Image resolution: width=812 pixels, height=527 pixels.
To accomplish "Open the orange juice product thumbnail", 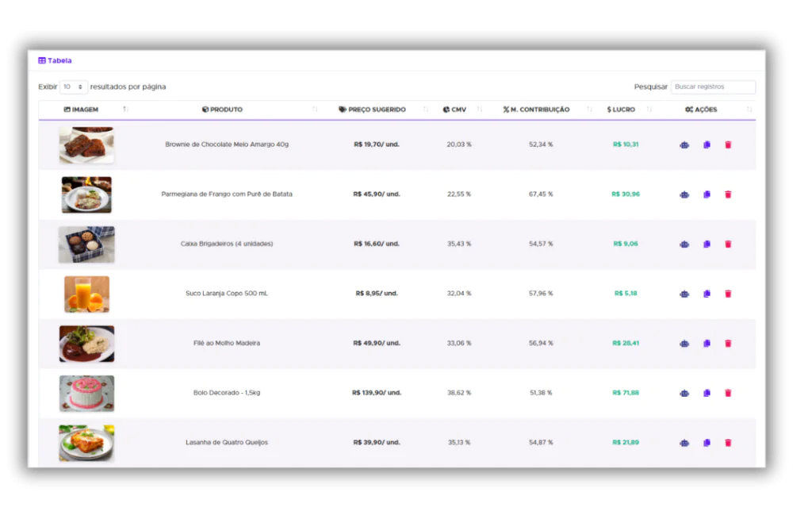I will [86, 294].
